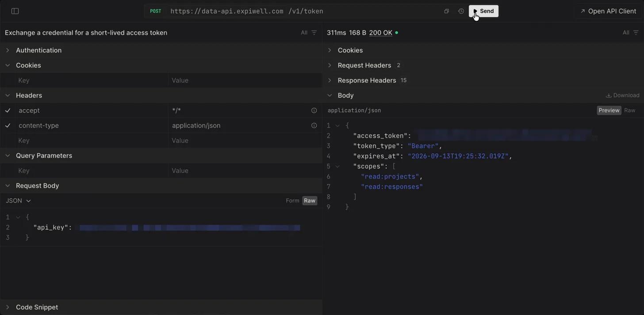Screen dimensions: 644x315
Task: Select the 311ms response time text
Action: click(336, 33)
